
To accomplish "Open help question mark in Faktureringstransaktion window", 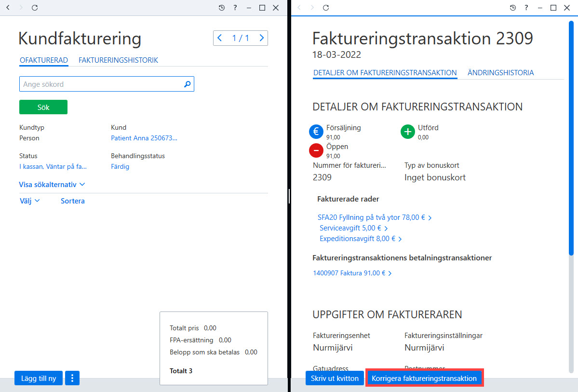I will click(526, 7).
